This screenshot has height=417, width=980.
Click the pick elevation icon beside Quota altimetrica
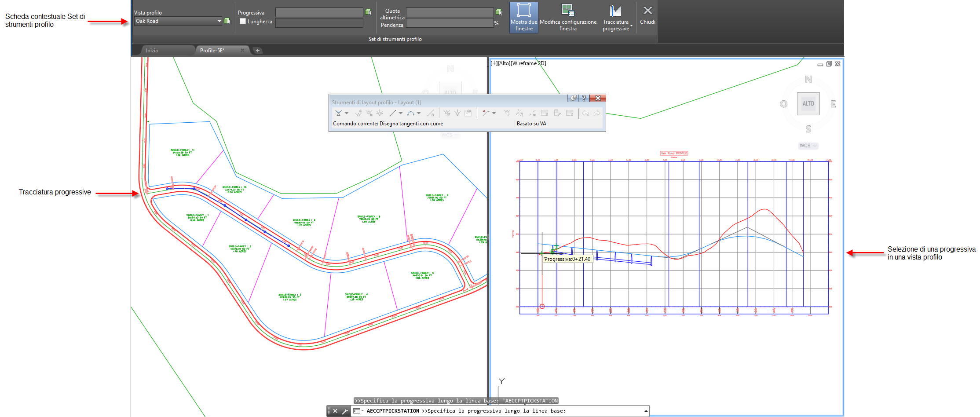[x=499, y=12]
